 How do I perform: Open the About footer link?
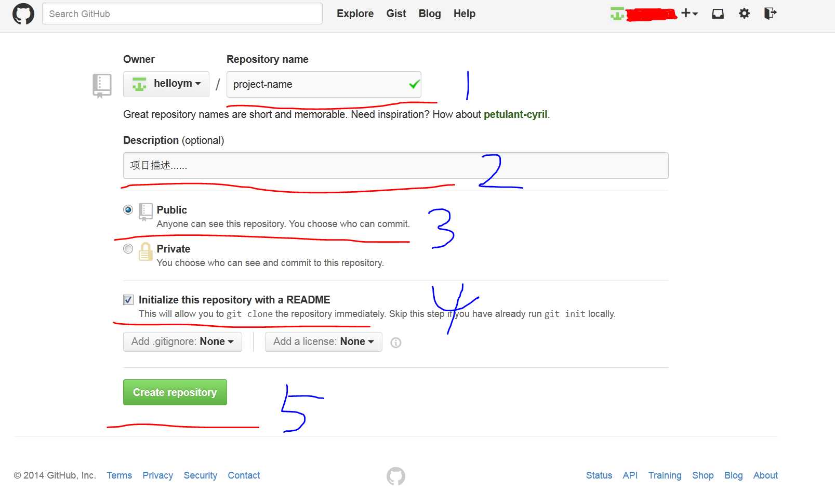point(765,475)
